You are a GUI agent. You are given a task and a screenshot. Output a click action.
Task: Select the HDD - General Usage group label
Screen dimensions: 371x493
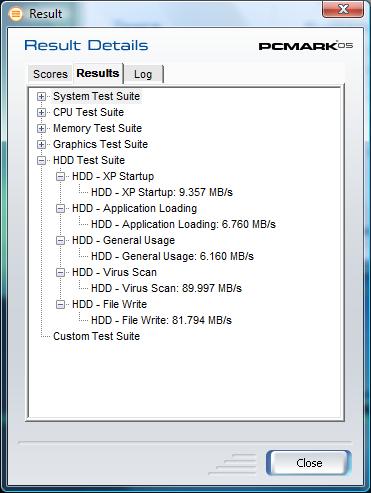[x=124, y=240]
